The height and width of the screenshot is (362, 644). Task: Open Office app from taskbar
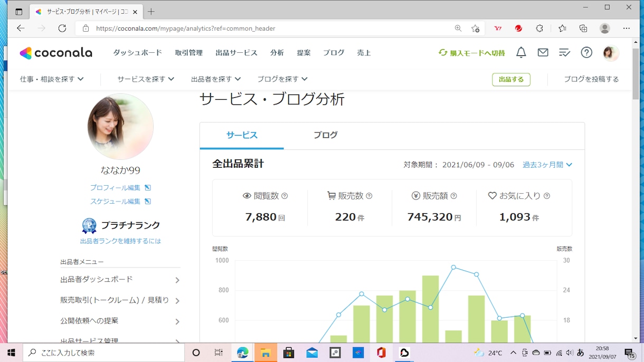tap(381, 353)
